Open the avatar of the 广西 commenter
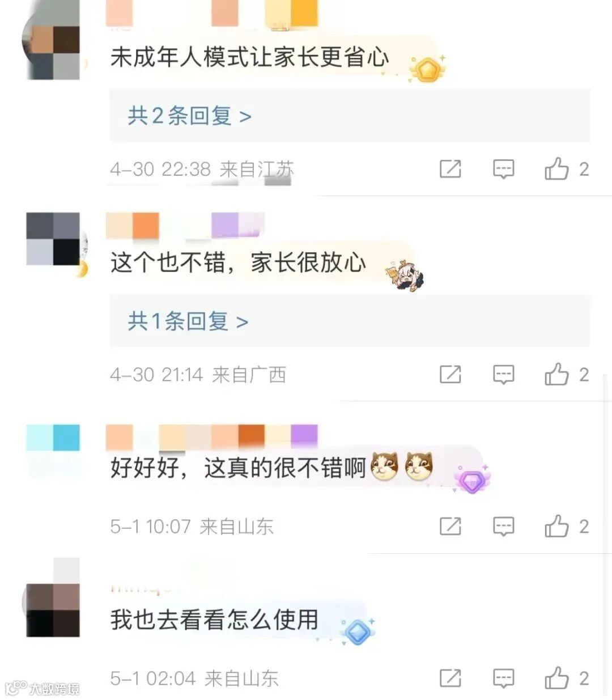 pos(54,239)
